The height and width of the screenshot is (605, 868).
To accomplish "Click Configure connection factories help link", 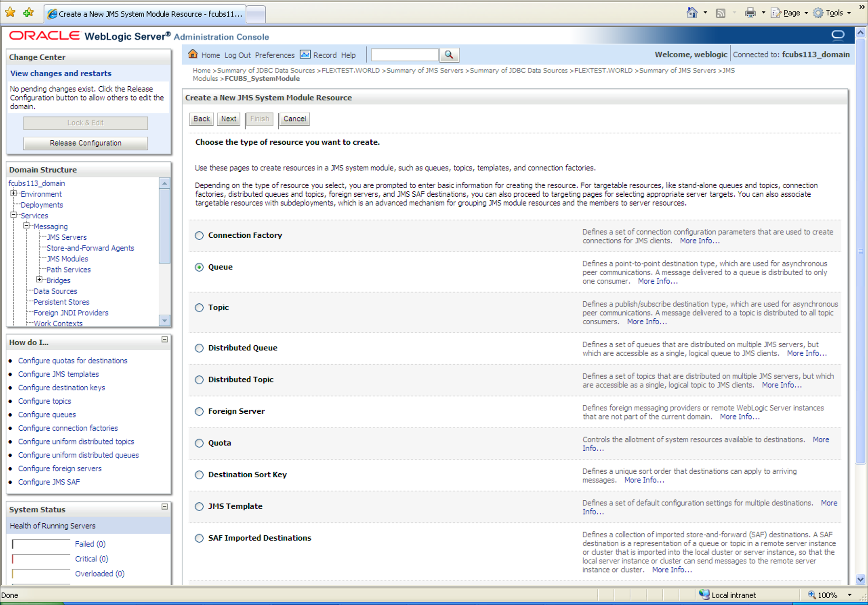I will click(68, 428).
